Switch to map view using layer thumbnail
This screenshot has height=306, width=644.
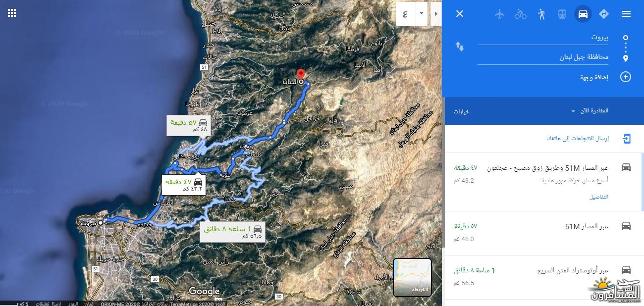pos(412,277)
